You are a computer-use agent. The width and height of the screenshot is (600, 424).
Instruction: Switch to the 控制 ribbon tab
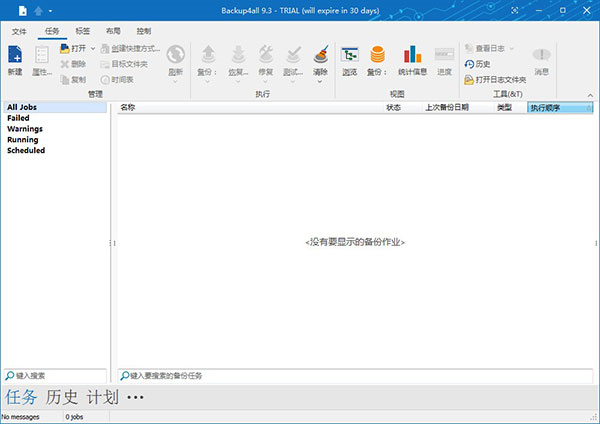click(x=144, y=31)
